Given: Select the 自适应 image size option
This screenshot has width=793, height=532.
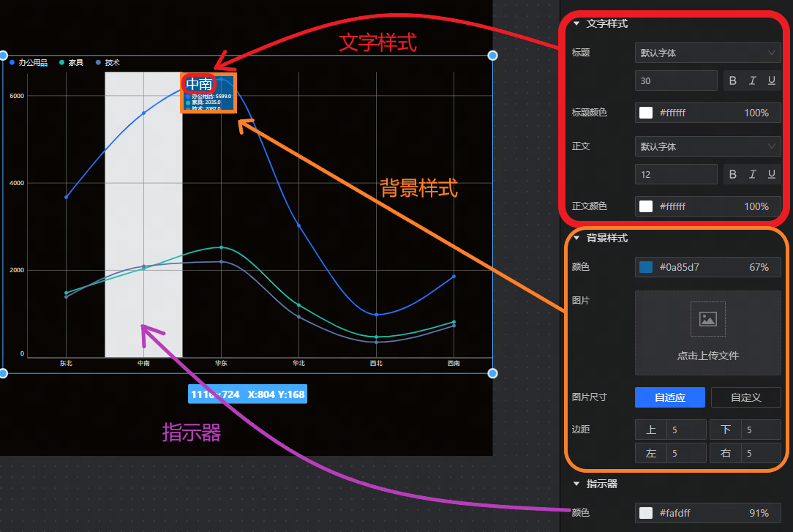Looking at the screenshot, I should pos(669,397).
